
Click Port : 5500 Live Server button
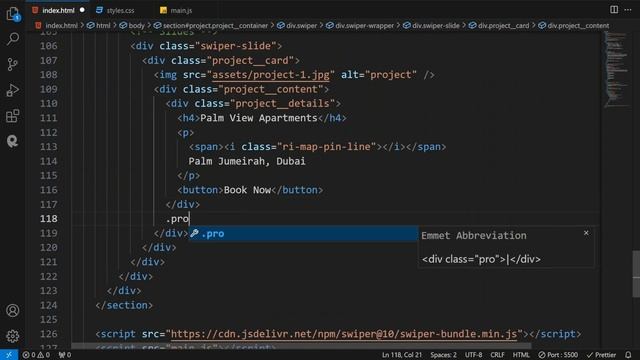click(x=558, y=355)
